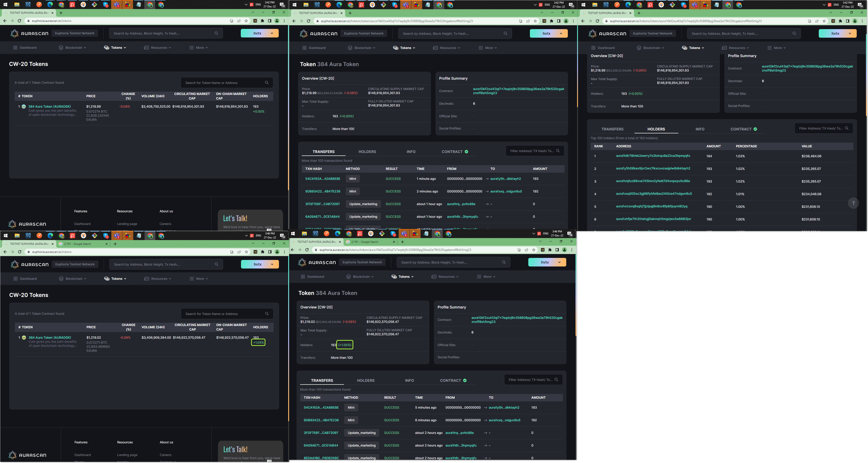Open hvtx dropdown in $1,219.02 token list window
The width and height of the screenshot is (868, 463).
(260, 264)
